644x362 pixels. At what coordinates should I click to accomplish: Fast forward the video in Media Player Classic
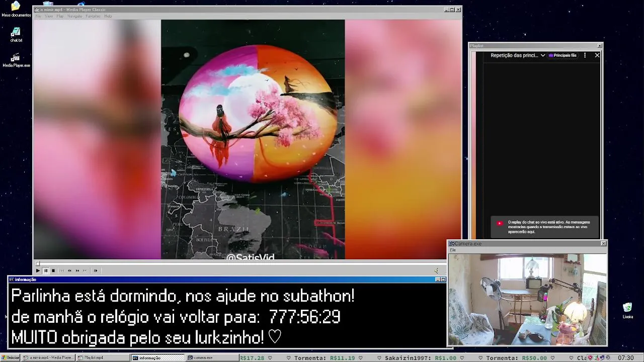pos(77,270)
